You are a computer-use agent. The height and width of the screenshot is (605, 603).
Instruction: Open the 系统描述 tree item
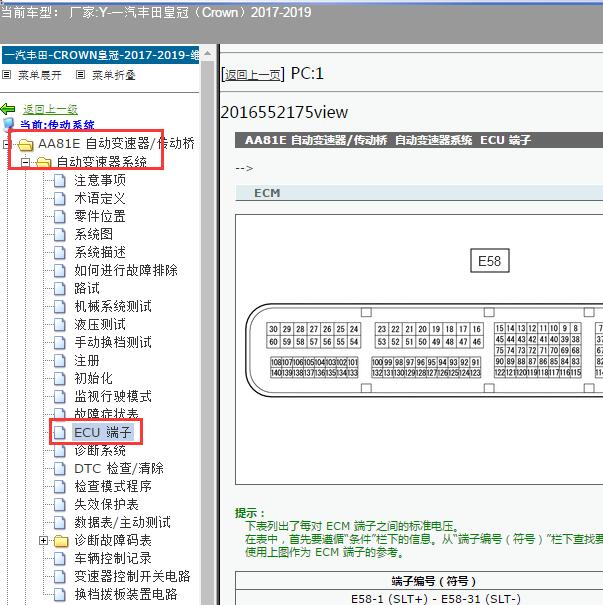pos(100,252)
